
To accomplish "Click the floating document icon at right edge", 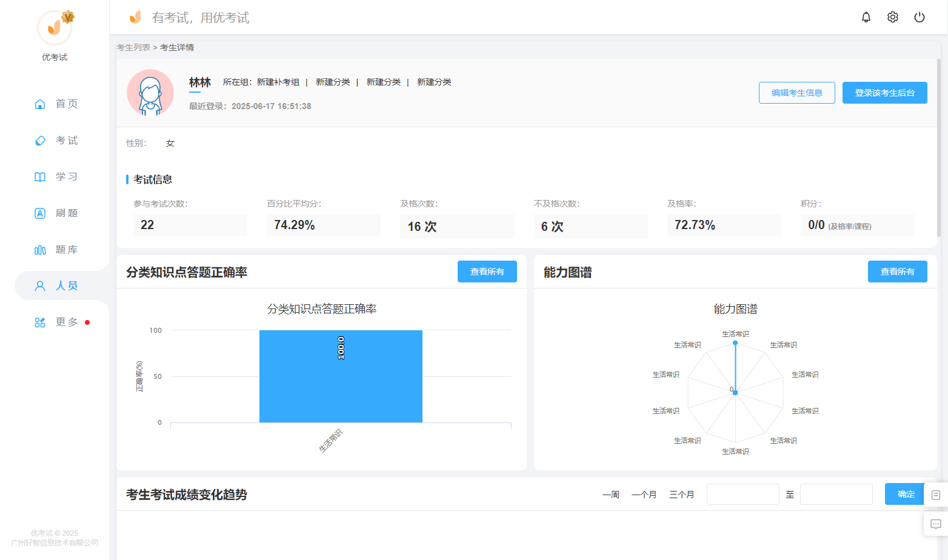I will coord(936,495).
